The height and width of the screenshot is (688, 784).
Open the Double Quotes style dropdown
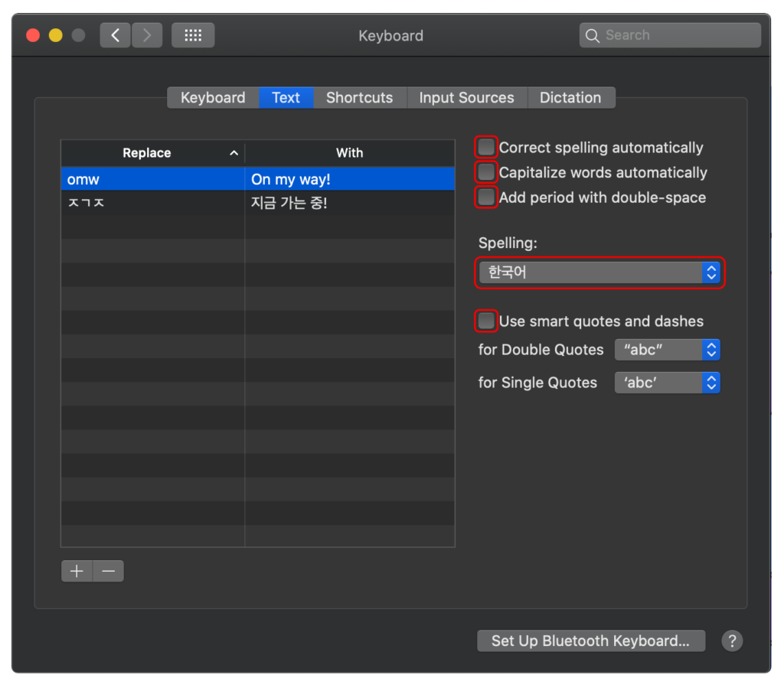pos(667,350)
